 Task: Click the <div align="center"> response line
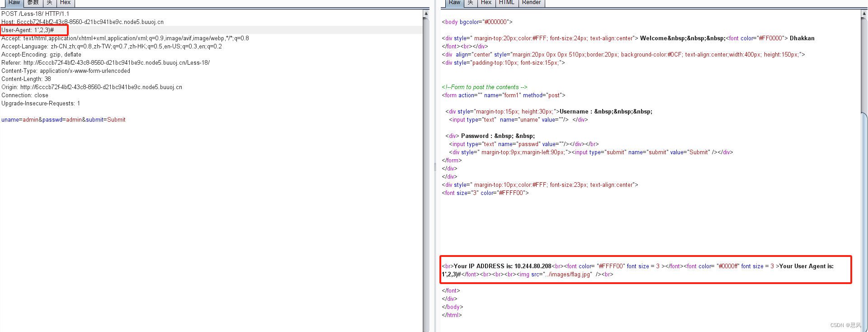623,55
